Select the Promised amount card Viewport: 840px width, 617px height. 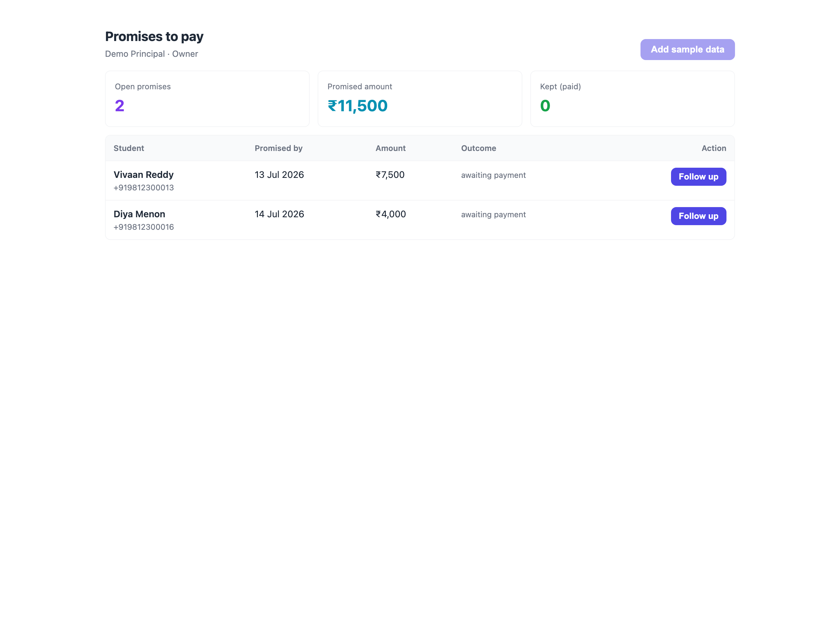coord(420,98)
